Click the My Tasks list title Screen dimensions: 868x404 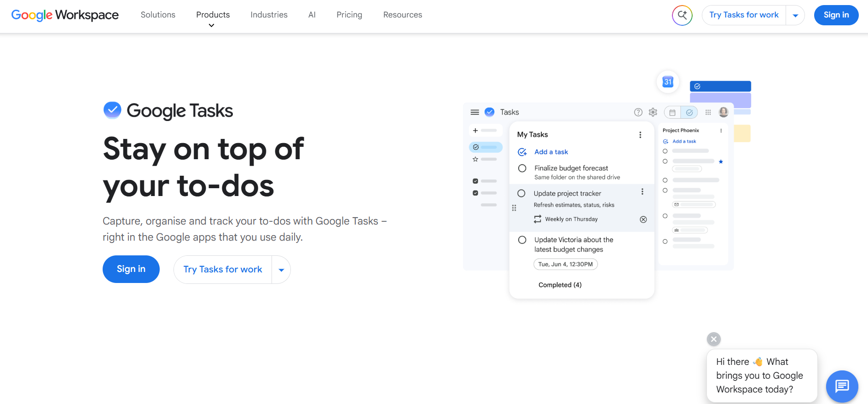[532, 134]
